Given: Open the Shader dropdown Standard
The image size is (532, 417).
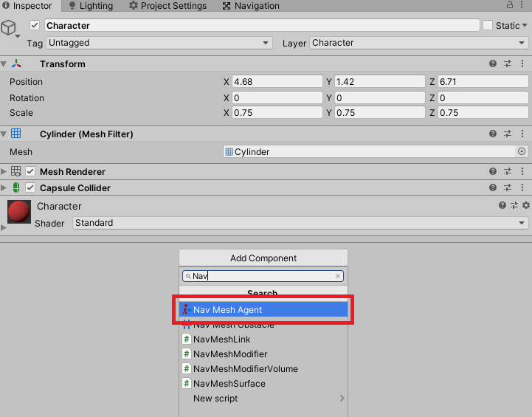Looking at the screenshot, I should click(x=300, y=223).
